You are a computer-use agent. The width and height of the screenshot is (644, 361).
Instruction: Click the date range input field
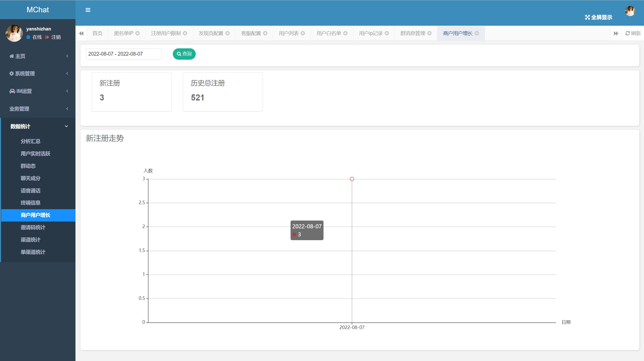tap(124, 54)
